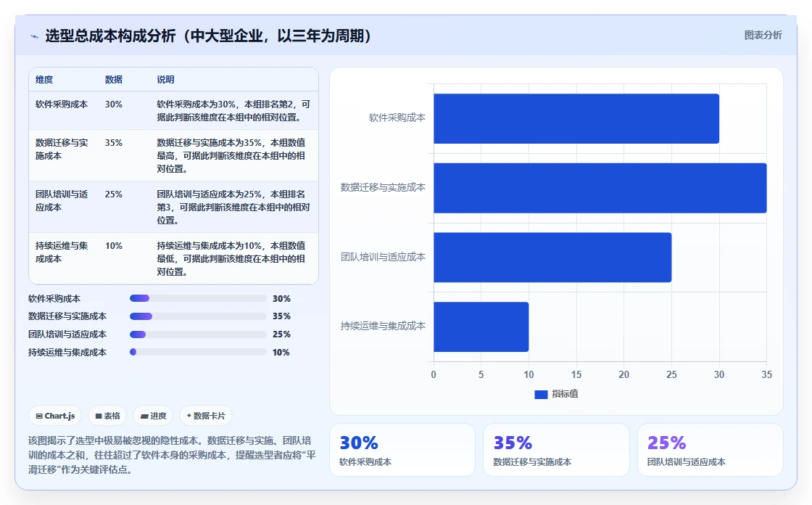812x505 pixels.
Task: Click the description starting 数据迁移与实施成本为35%
Action: 231,155
